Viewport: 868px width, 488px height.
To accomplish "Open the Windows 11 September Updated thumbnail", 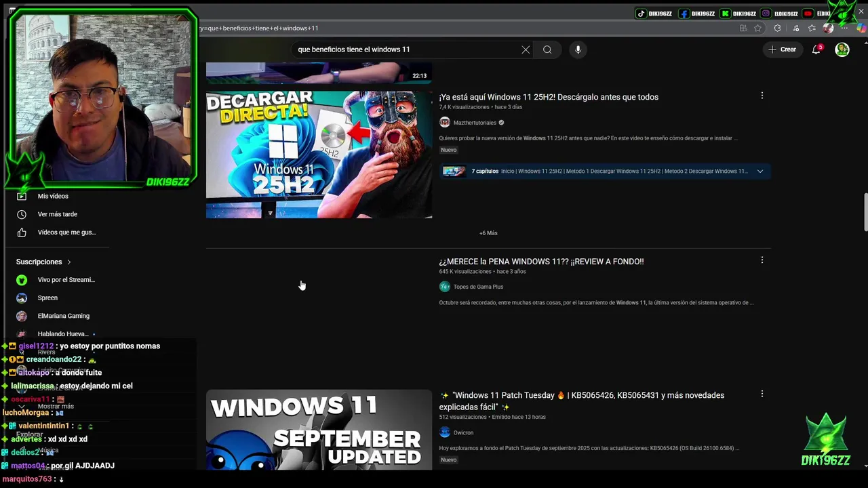I will tap(319, 430).
